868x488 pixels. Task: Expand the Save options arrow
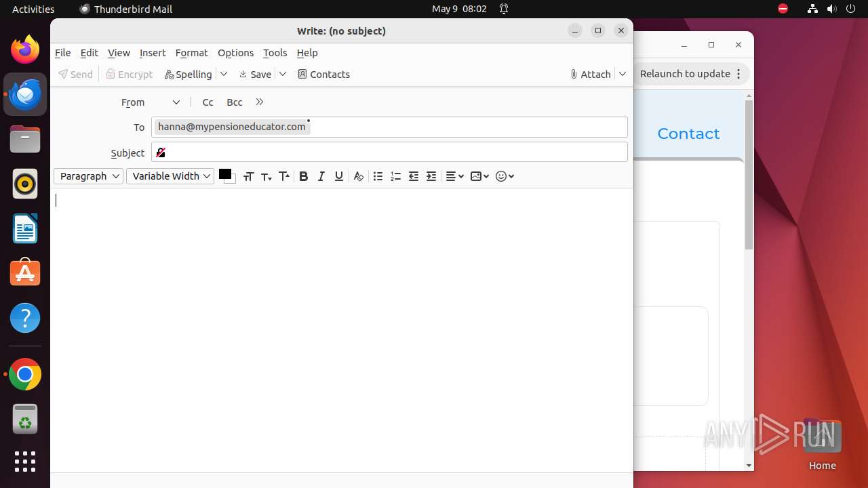[283, 75]
